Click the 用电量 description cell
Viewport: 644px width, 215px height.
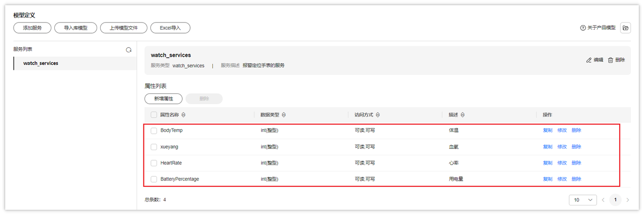tap(456, 179)
